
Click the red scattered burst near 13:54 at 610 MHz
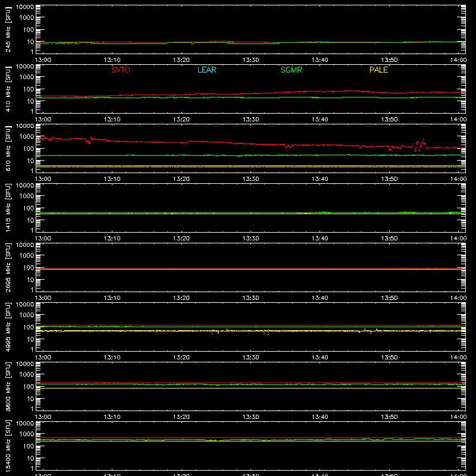(419, 145)
